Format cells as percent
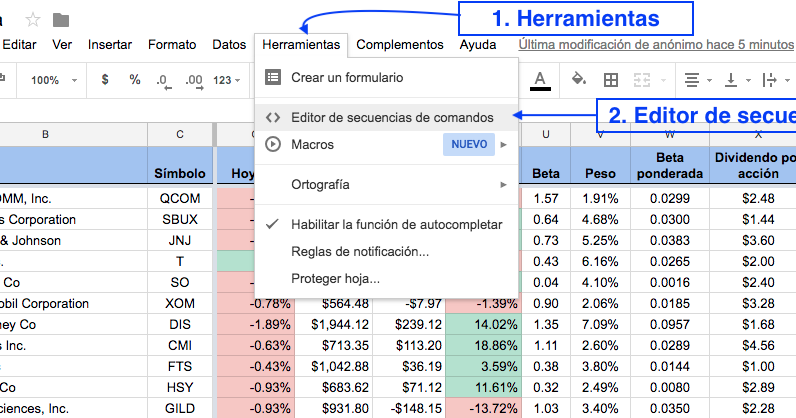 click(x=135, y=80)
